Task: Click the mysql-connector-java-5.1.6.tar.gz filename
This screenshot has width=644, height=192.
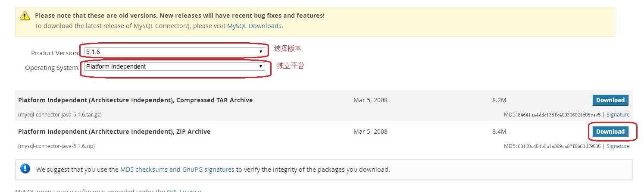Action: [x=60, y=115]
